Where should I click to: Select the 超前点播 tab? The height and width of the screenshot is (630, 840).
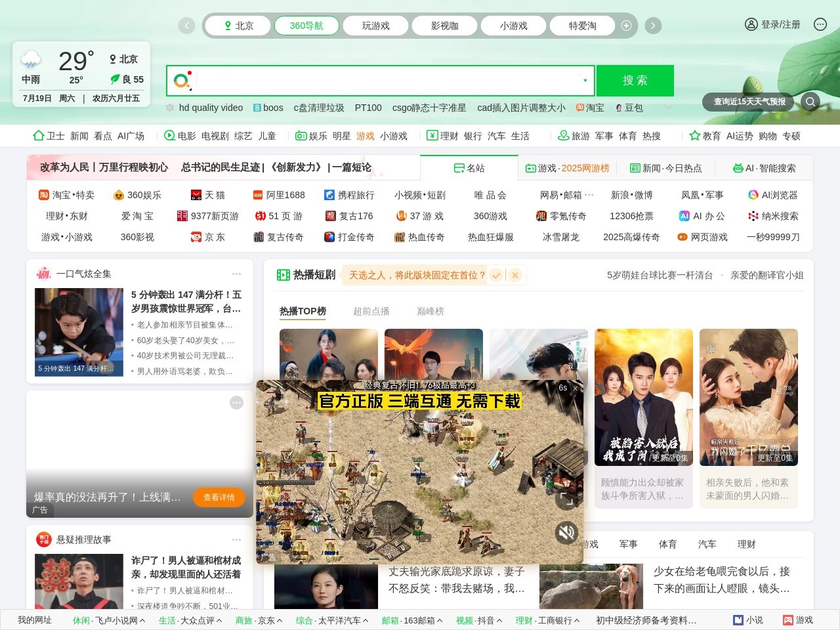tap(371, 311)
